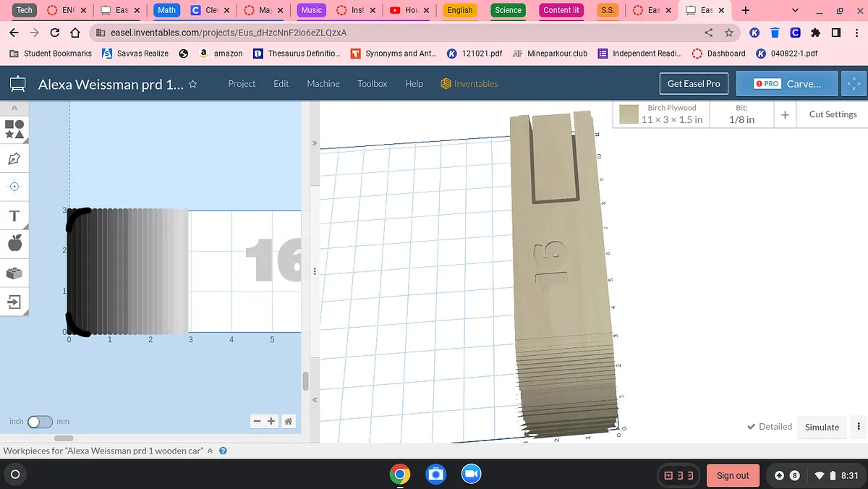Open the Project menu
This screenshot has width=868, height=489.
click(x=242, y=84)
